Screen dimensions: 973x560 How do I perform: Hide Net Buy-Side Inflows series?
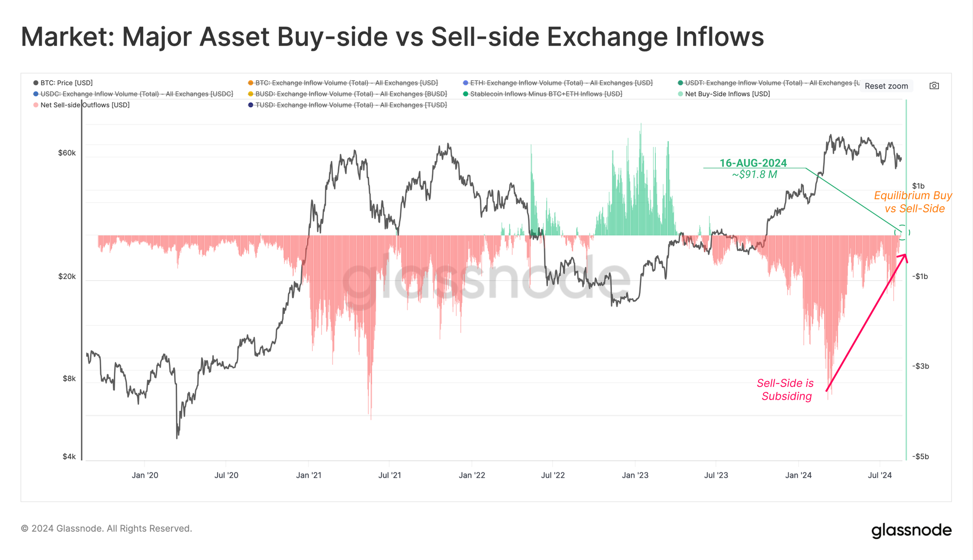tap(724, 94)
